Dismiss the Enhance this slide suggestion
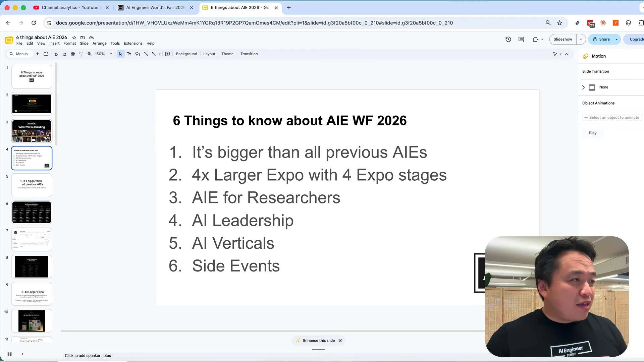The image size is (644, 362). tap(340, 341)
